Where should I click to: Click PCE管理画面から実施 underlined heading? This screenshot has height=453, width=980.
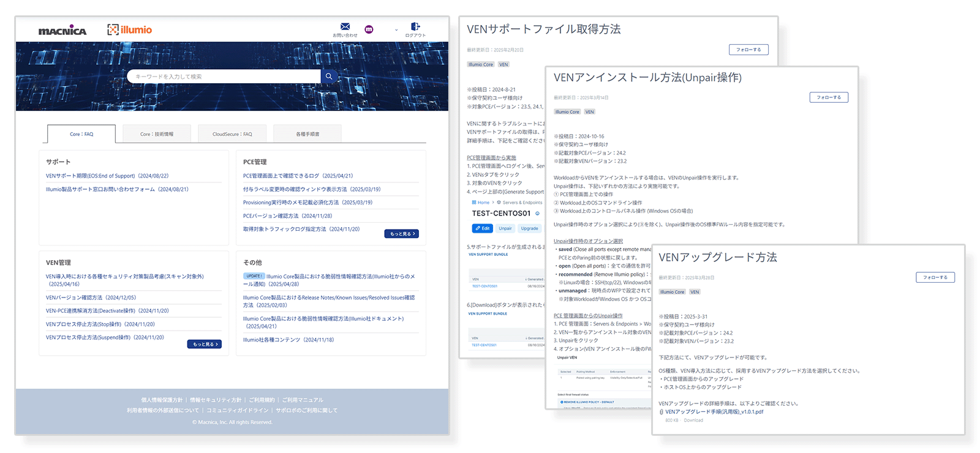coord(491,158)
